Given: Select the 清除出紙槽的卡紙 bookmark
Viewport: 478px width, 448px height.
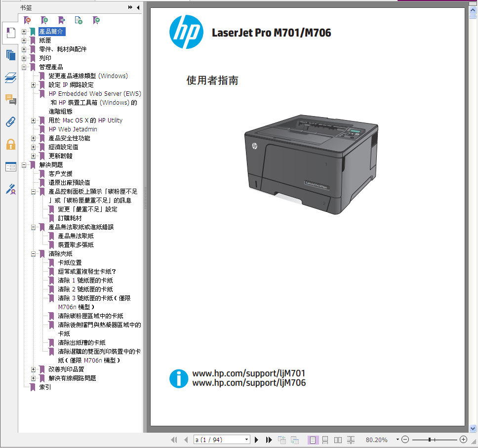Looking at the screenshot, I should (x=81, y=342).
